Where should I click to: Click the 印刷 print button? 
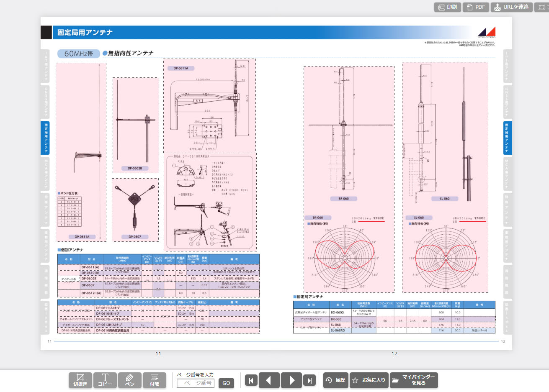(447, 7)
